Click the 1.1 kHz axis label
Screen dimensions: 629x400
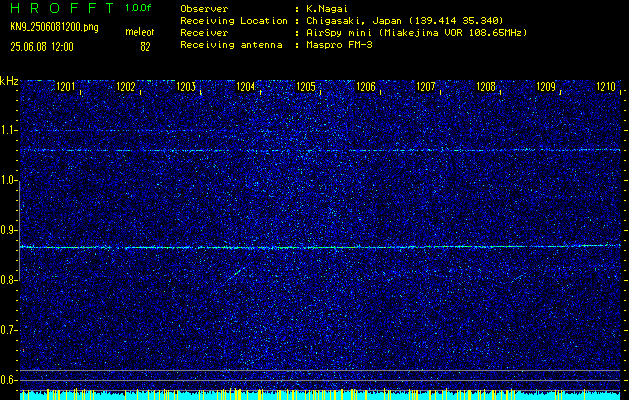pos(8,130)
